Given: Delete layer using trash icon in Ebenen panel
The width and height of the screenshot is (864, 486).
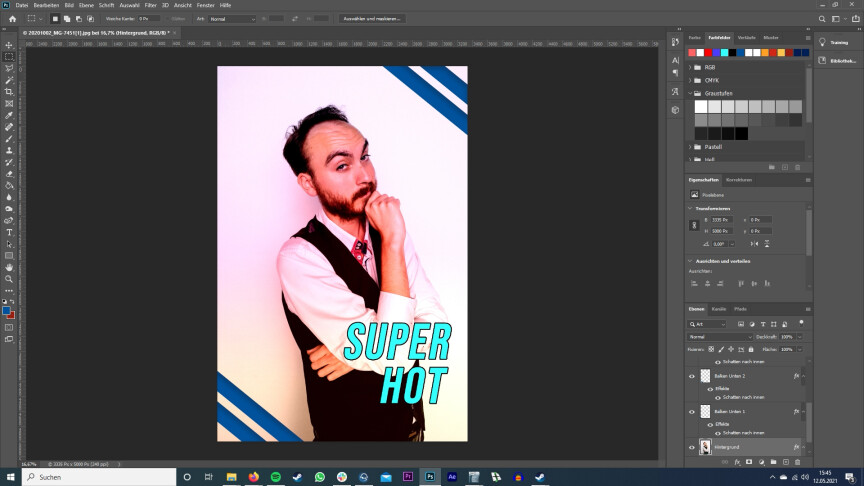Looking at the screenshot, I should (797, 462).
